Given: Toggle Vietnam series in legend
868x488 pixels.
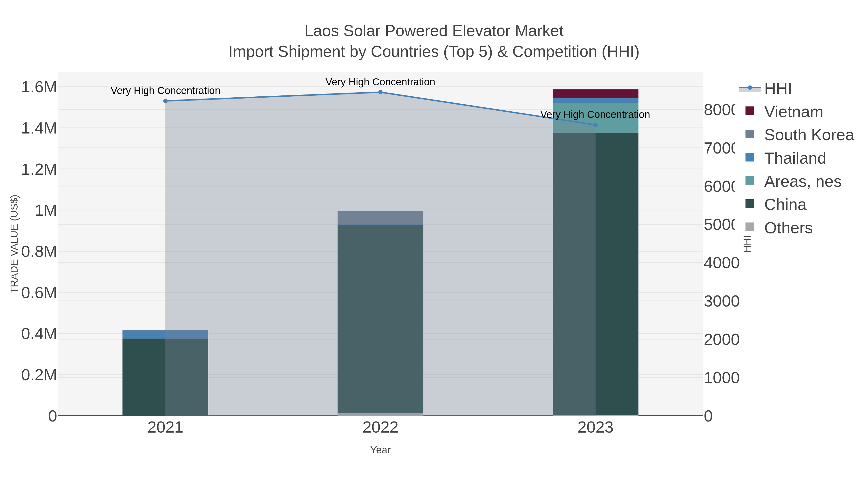Looking at the screenshot, I should coord(784,112).
